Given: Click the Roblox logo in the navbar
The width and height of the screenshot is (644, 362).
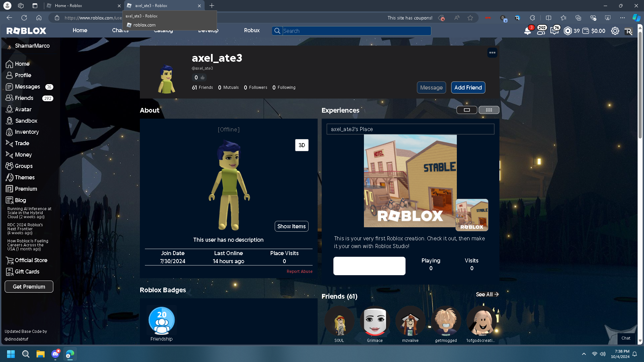Looking at the screenshot, I should [26, 31].
